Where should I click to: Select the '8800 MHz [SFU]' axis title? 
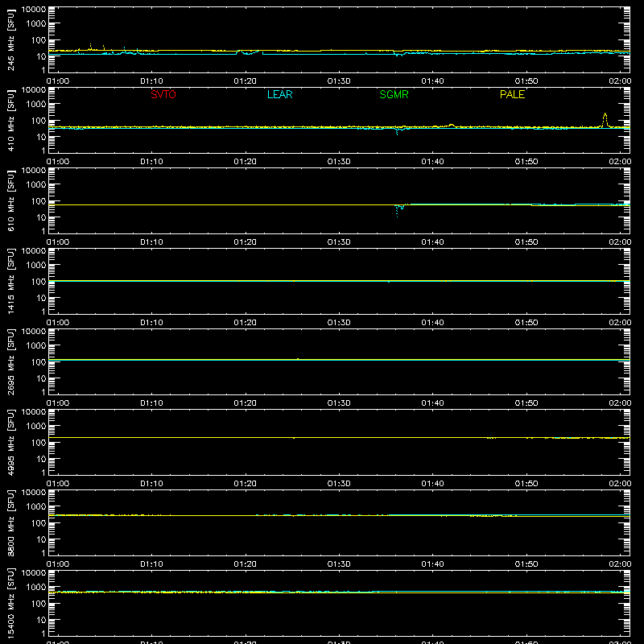(10, 522)
